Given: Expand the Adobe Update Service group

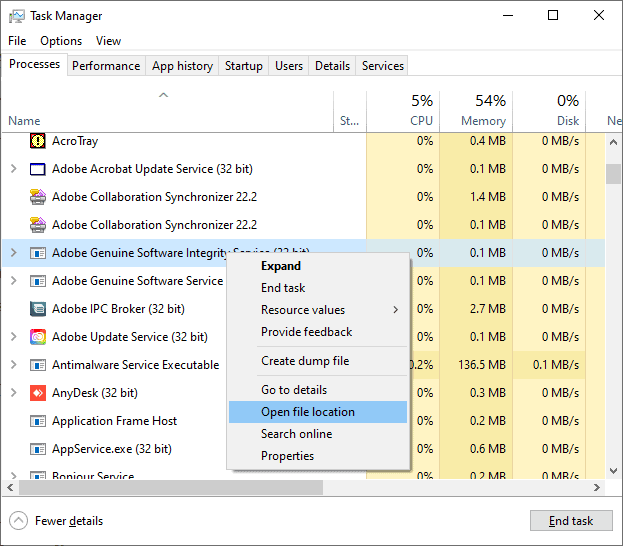Looking at the screenshot, I should (14, 337).
